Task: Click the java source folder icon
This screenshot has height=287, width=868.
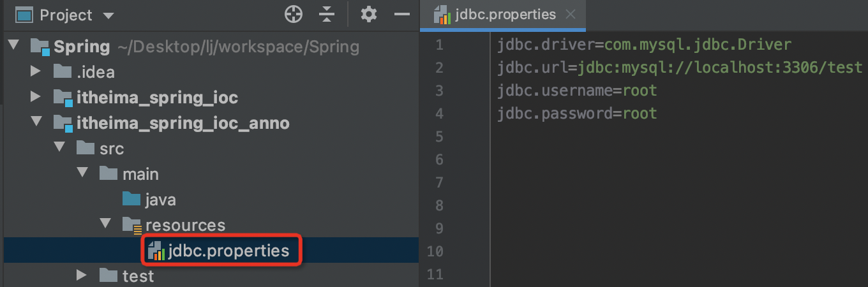Action: tap(131, 200)
